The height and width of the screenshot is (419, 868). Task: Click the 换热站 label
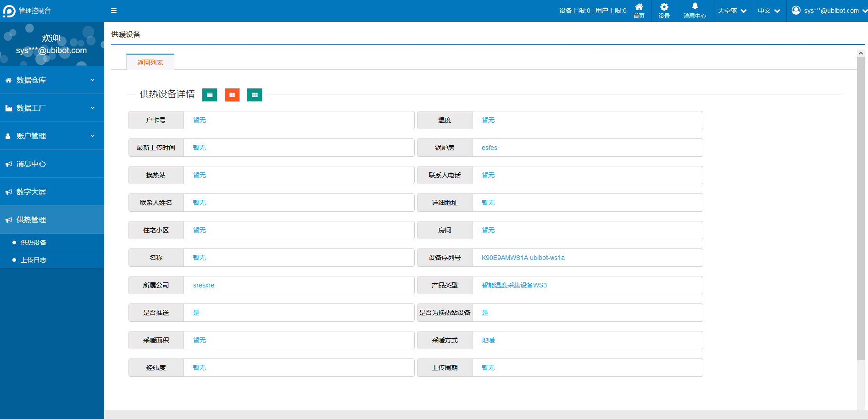(x=156, y=175)
